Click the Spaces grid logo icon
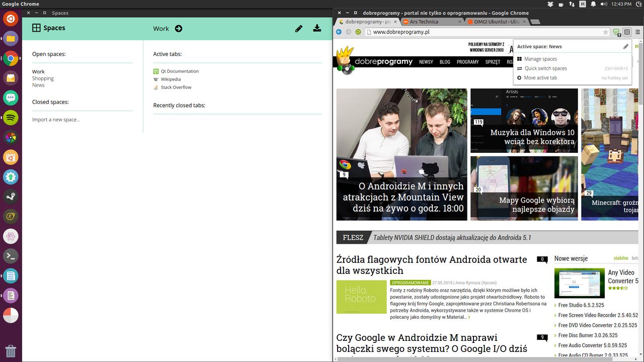 [36, 28]
